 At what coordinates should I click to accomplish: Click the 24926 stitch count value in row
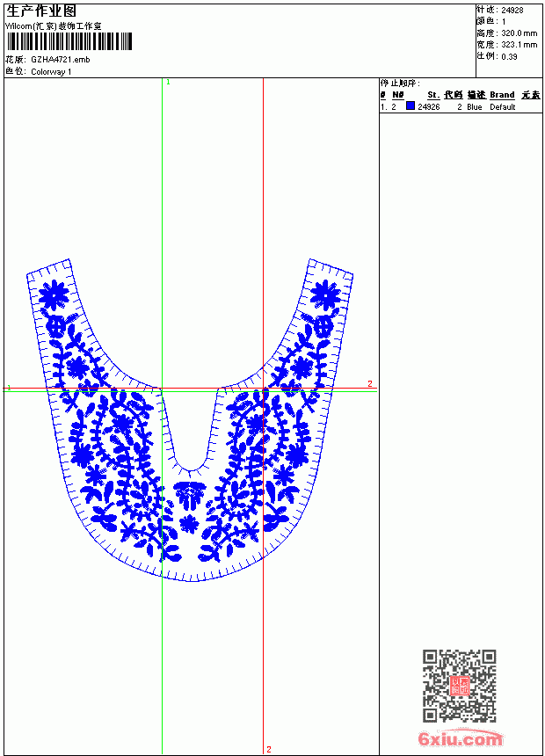(x=429, y=107)
